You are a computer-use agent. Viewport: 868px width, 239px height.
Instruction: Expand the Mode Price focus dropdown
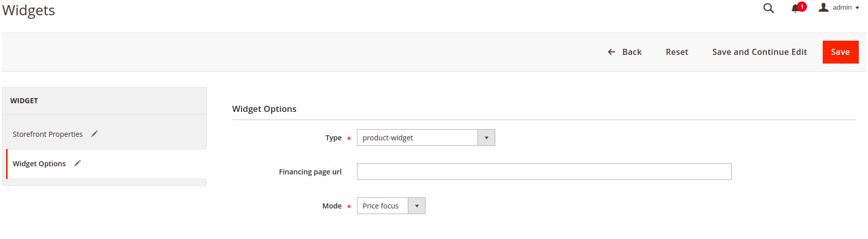[391, 206]
